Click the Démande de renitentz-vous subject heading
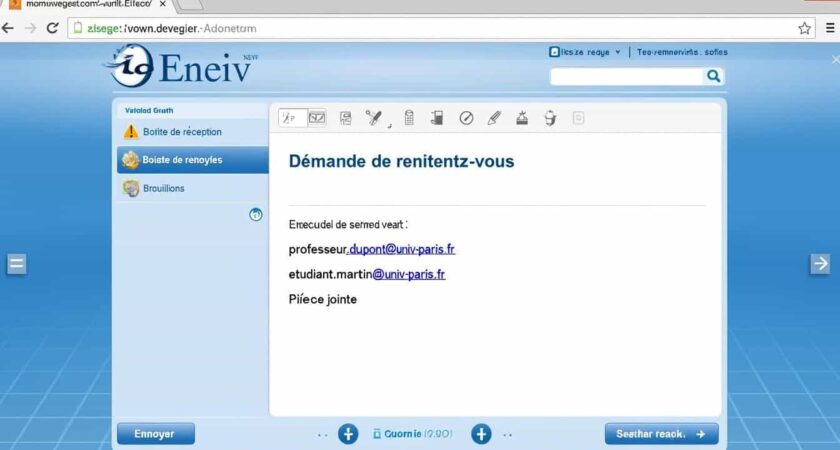Screen dimensions: 840x450 pyautogui.click(x=401, y=161)
